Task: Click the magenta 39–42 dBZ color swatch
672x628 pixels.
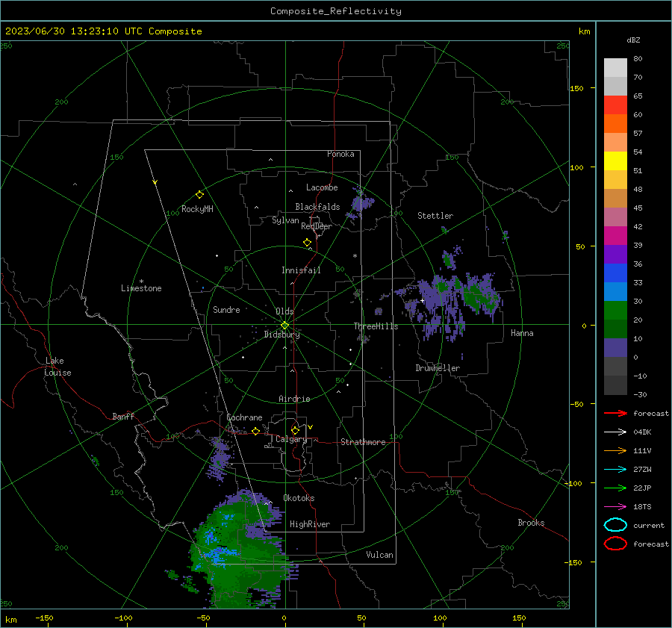Action: [615, 236]
